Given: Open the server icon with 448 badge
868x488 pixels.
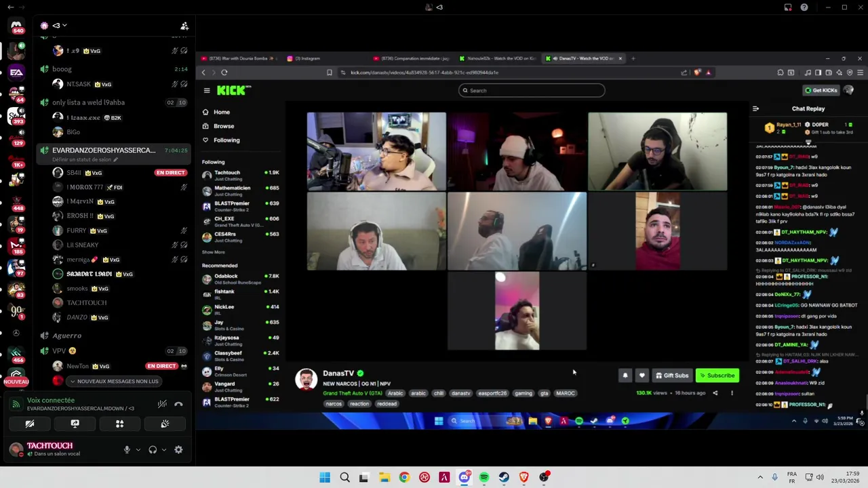Looking at the screenshot, I should pyautogui.click(x=16, y=202).
